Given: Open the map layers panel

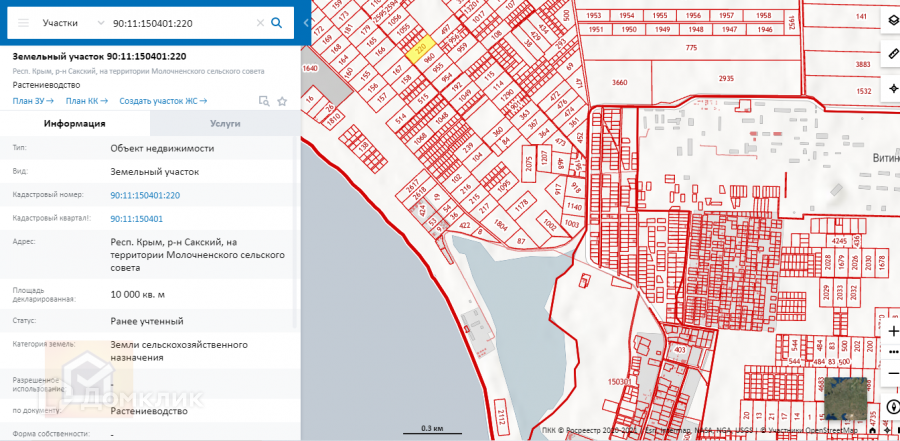Looking at the screenshot, I should pos(892,21).
